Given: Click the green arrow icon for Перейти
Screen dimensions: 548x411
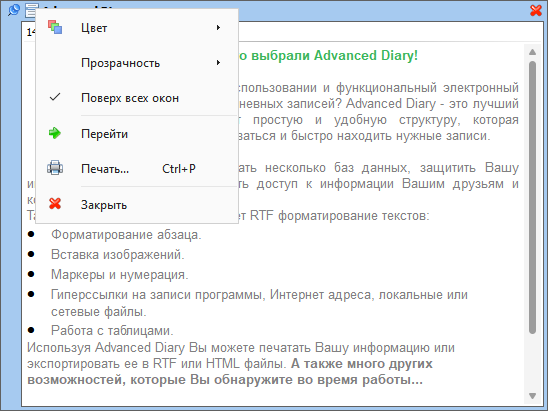Looking at the screenshot, I should (x=55, y=133).
